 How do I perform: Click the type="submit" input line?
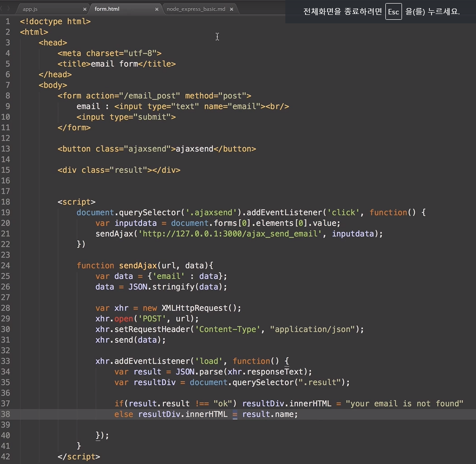(x=126, y=117)
